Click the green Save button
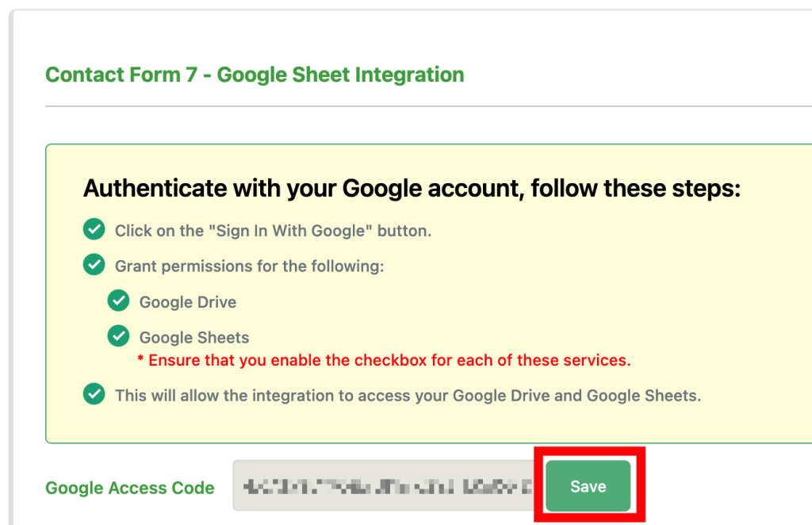The height and width of the screenshot is (525, 812). (x=588, y=485)
